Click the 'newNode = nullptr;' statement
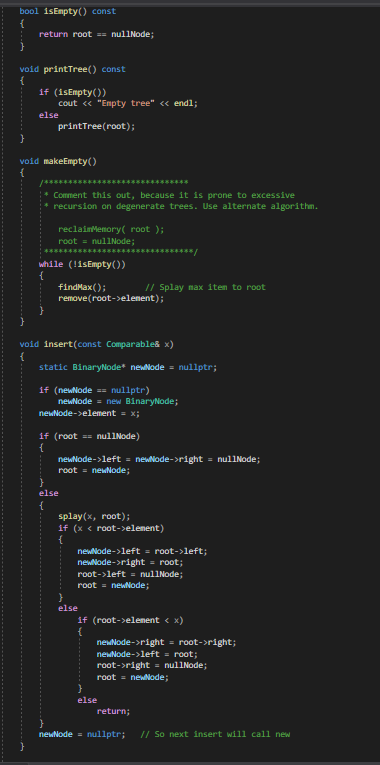This screenshot has width=380, height=765. pos(82,734)
